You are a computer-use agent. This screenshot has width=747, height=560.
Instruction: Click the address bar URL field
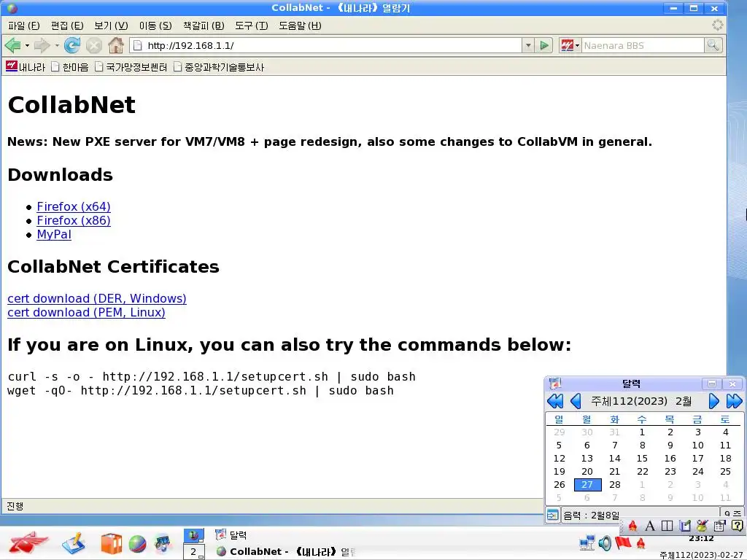point(326,46)
